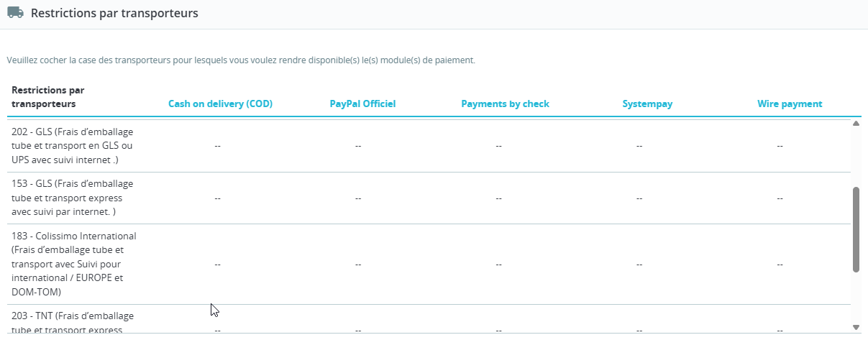Click the truck icon beside the panel title
Screen dimensions: 868x340
[x=15, y=13]
